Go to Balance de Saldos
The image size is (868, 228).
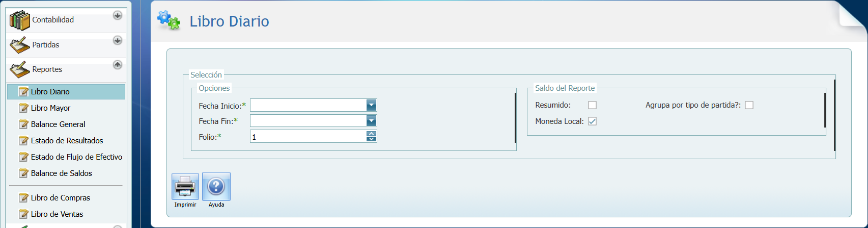61,173
